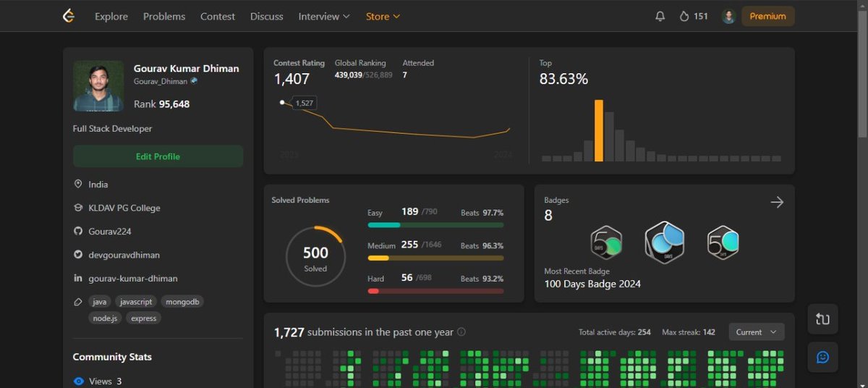Image resolution: width=868 pixels, height=388 pixels.
Task: Click the Medium solved progress bar
Action: [435, 258]
